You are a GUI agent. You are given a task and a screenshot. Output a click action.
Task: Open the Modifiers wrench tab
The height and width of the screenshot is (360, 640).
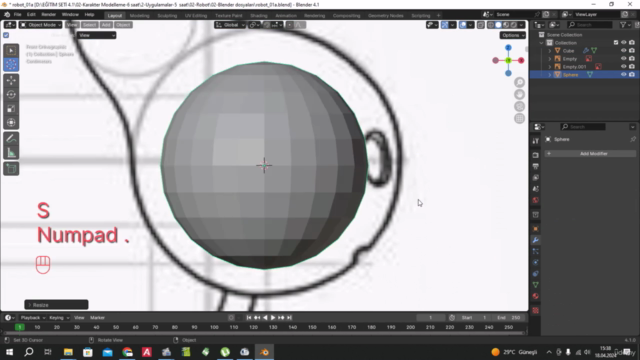(x=536, y=240)
